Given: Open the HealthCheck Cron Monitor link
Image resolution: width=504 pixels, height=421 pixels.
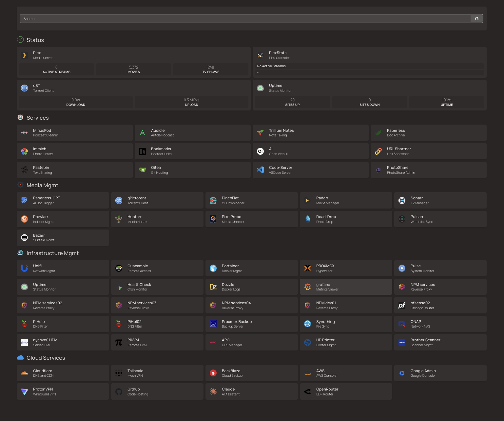Looking at the screenshot, I should click(x=157, y=287).
